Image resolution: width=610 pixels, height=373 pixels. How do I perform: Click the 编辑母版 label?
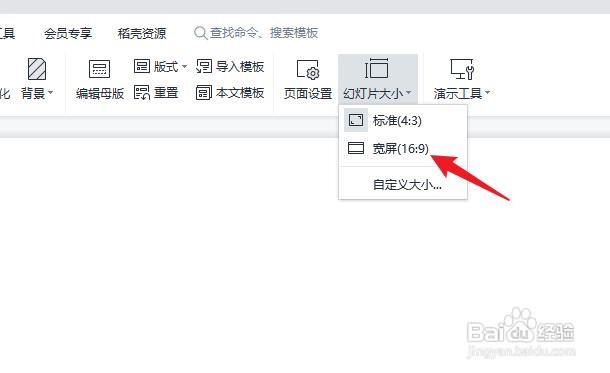coord(100,93)
